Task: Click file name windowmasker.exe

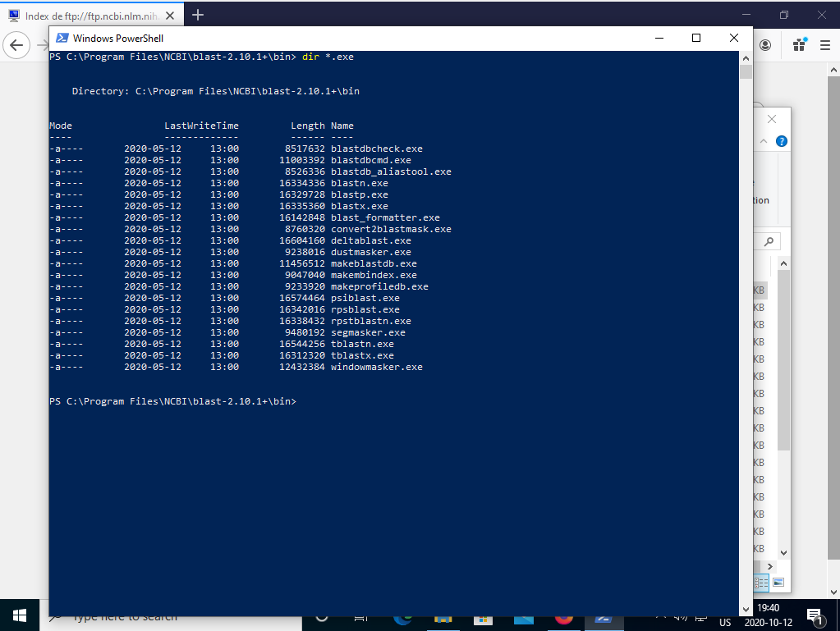Action: (x=377, y=367)
